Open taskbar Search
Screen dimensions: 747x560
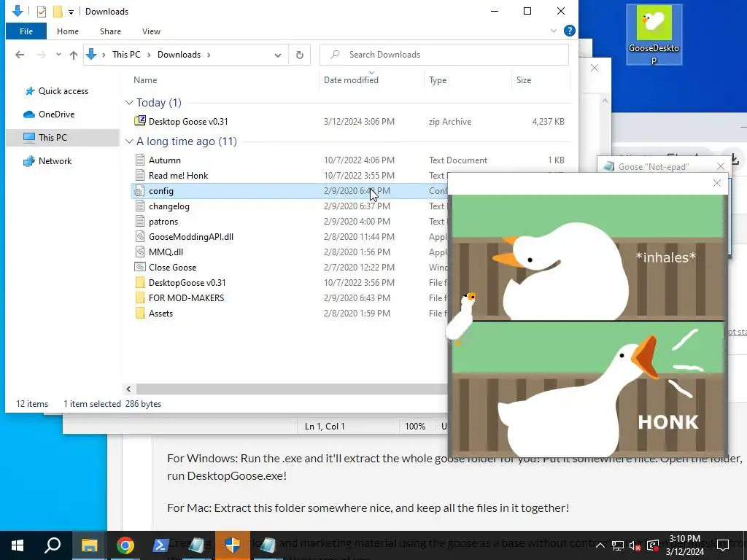[53, 545]
